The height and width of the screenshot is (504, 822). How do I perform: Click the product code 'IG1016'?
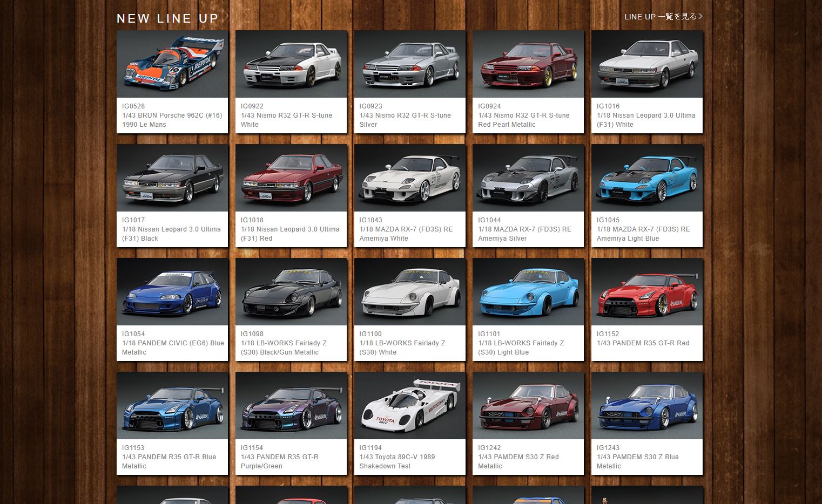click(x=608, y=106)
